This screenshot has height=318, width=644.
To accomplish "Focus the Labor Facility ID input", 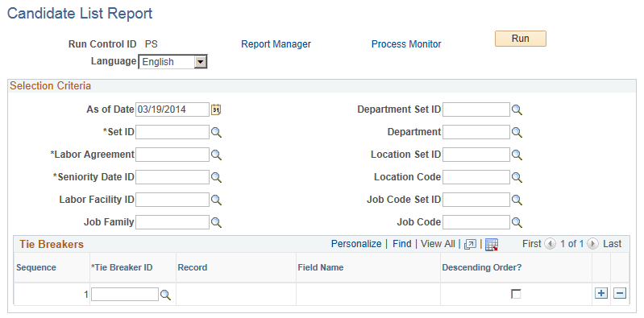I will coord(172,200).
